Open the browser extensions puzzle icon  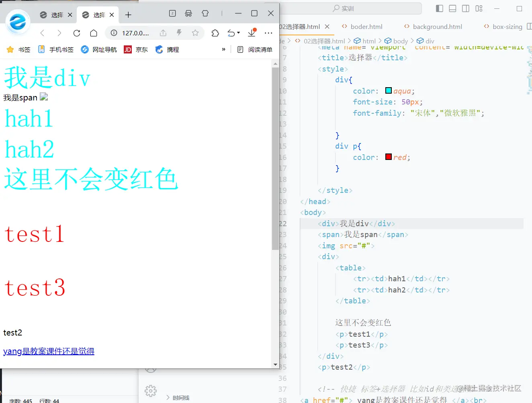[x=215, y=33]
